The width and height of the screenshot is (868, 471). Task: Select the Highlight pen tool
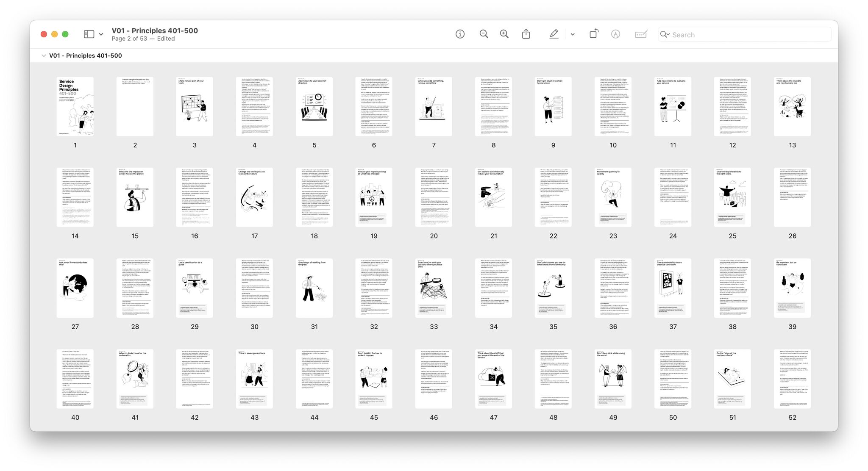(x=554, y=34)
